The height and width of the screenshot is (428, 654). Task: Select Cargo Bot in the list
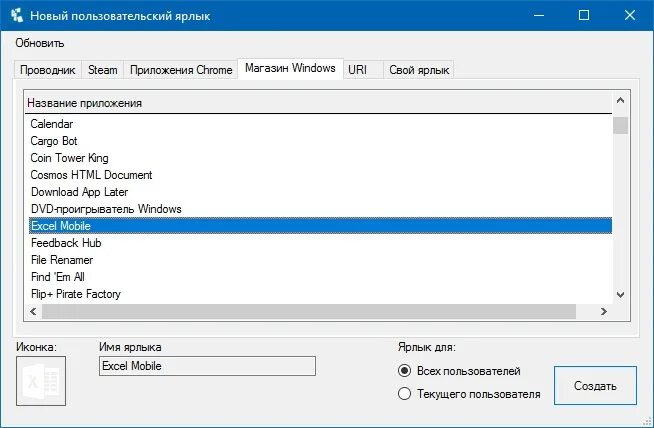(320, 141)
